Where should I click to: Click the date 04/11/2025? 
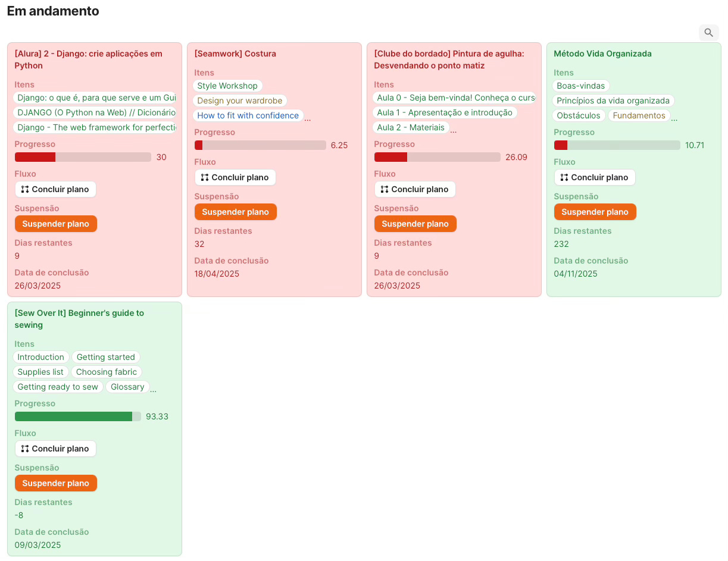576,274
